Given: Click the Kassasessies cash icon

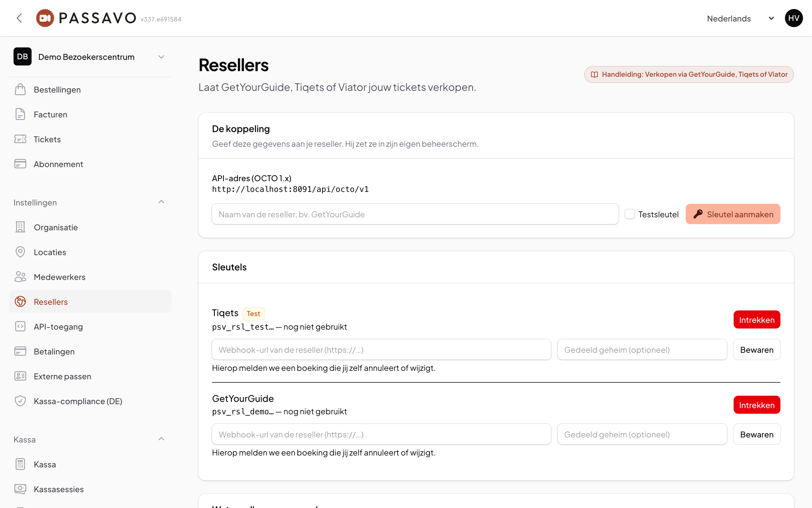Looking at the screenshot, I should (20, 489).
